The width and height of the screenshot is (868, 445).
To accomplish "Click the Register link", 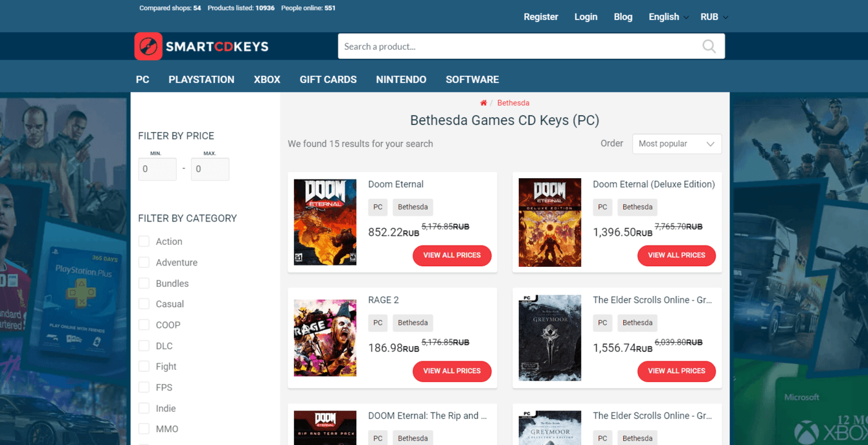I will pyautogui.click(x=541, y=17).
